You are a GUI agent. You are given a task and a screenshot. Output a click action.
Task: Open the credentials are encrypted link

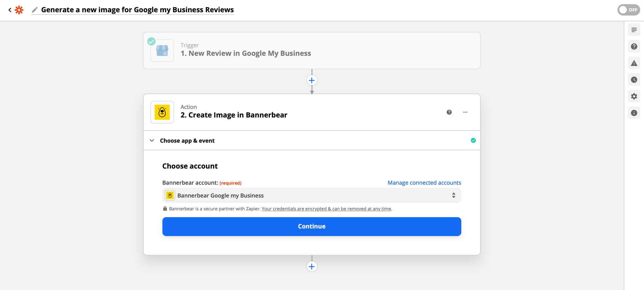point(327,209)
